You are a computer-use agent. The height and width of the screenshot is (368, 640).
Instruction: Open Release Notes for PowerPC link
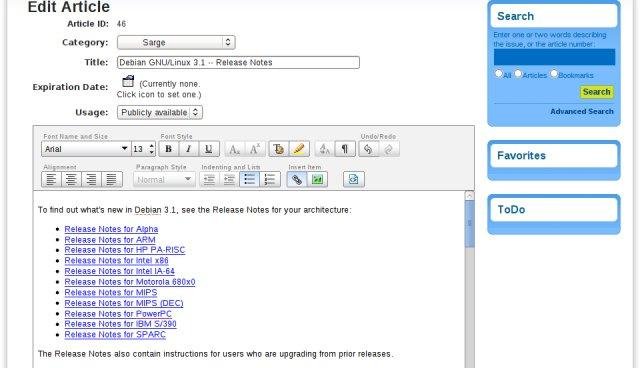118,314
